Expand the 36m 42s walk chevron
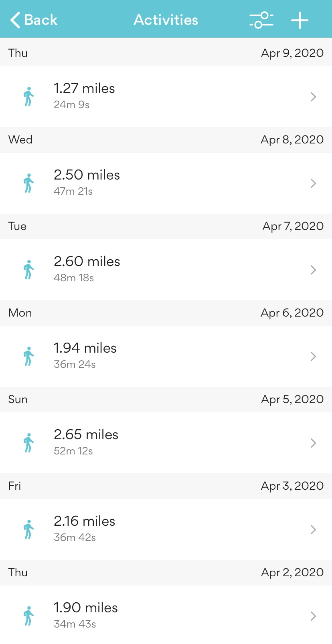 tap(313, 529)
